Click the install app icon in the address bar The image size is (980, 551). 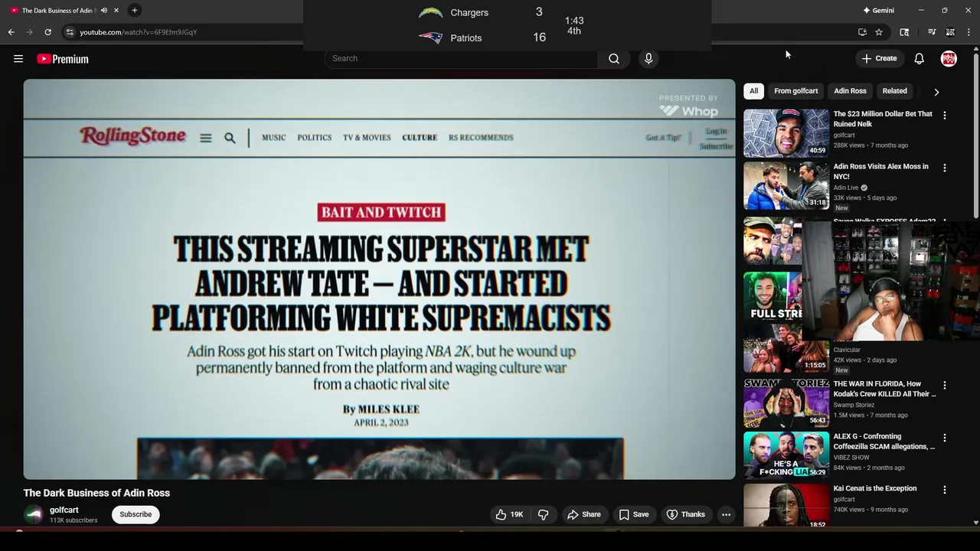(862, 32)
